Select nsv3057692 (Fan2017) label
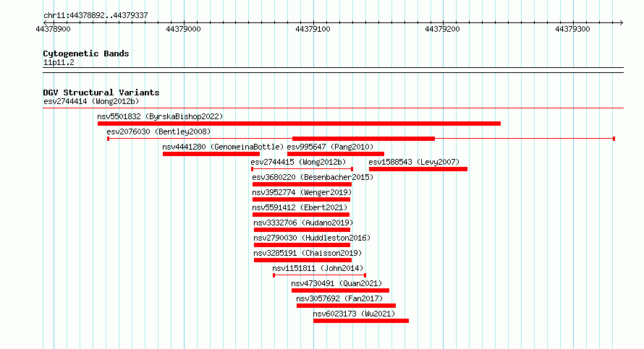The height and width of the screenshot is (349, 644). 339,298
